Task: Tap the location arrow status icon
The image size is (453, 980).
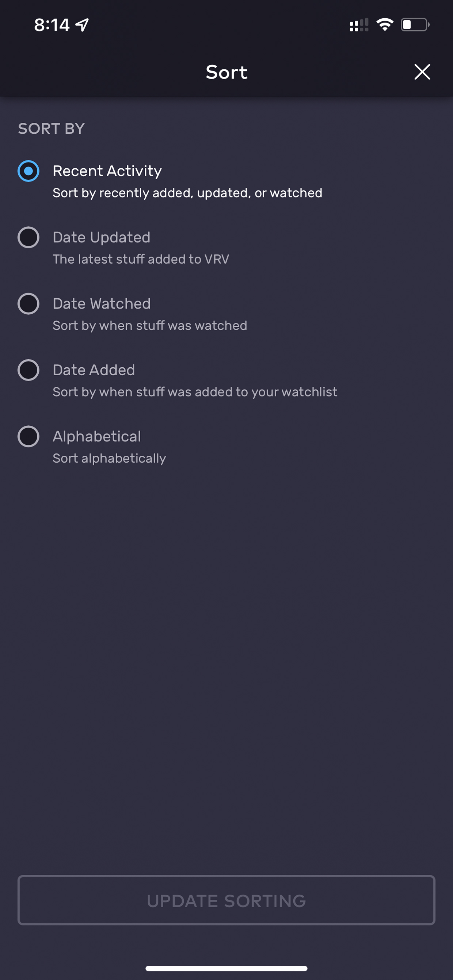Action: [82, 25]
